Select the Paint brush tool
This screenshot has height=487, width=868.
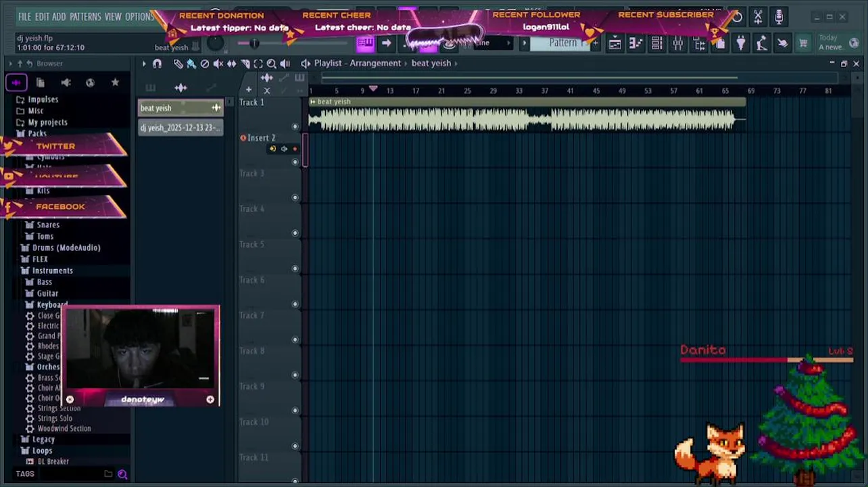click(191, 64)
